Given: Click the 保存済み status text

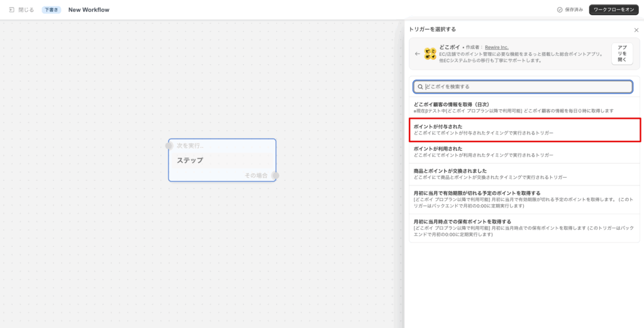Looking at the screenshot, I should coord(574,9).
